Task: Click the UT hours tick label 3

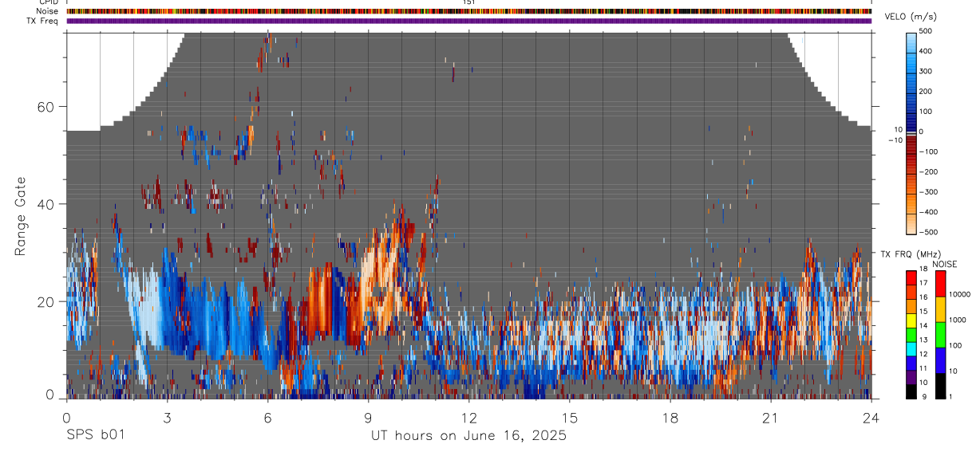Action: point(167,418)
